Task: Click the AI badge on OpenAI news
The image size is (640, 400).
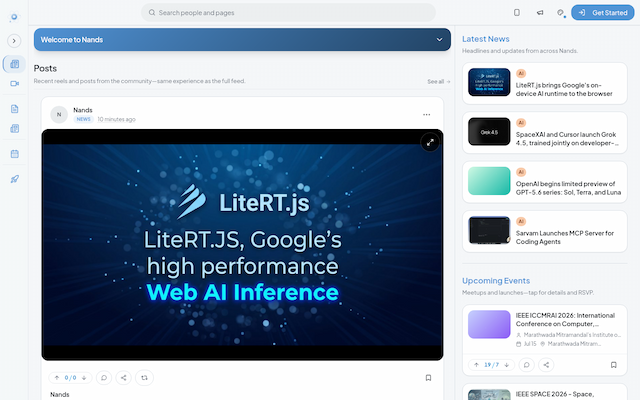Action: click(x=521, y=172)
